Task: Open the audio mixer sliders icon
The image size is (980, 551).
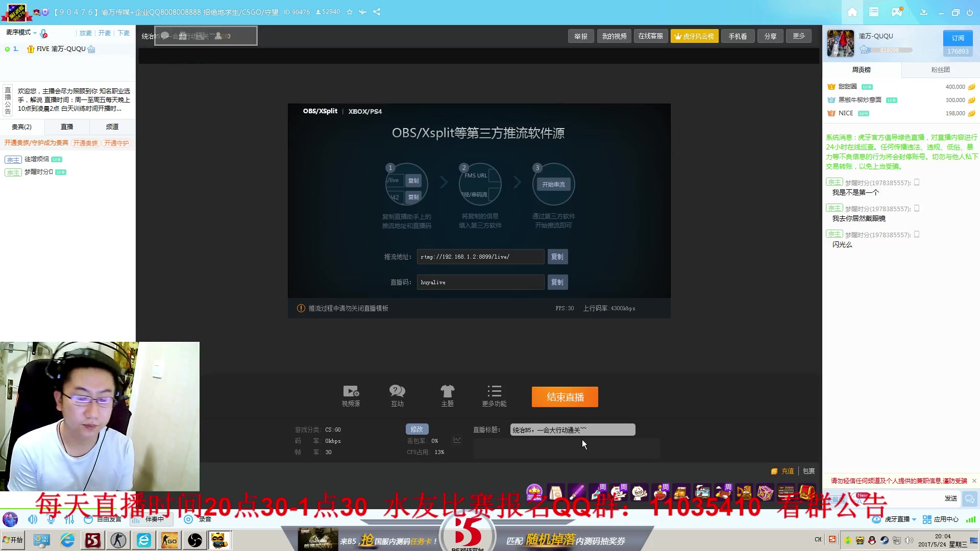Action: (69, 519)
